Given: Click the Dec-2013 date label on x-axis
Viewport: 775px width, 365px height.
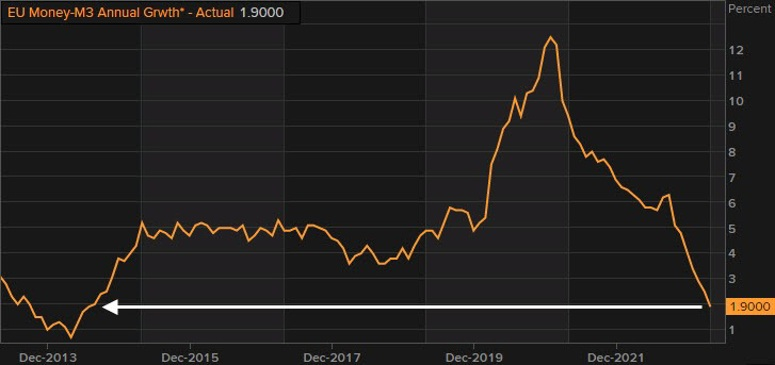Looking at the screenshot, I should [47, 357].
